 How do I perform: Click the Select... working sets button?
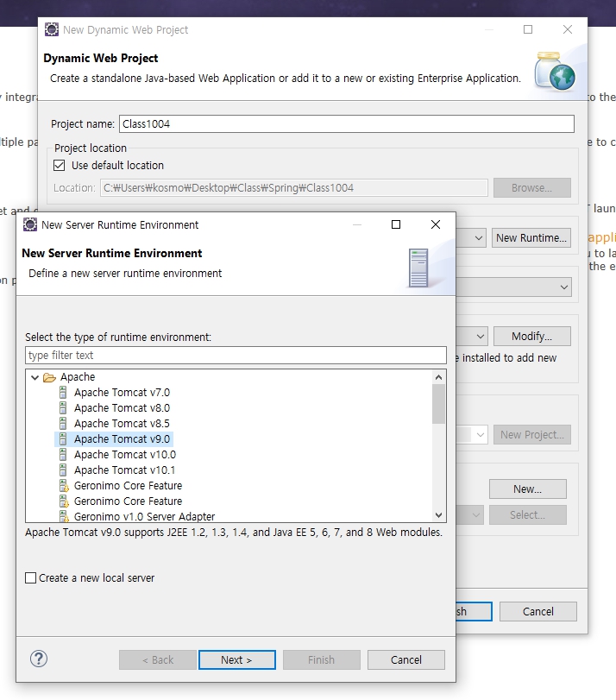click(x=528, y=515)
